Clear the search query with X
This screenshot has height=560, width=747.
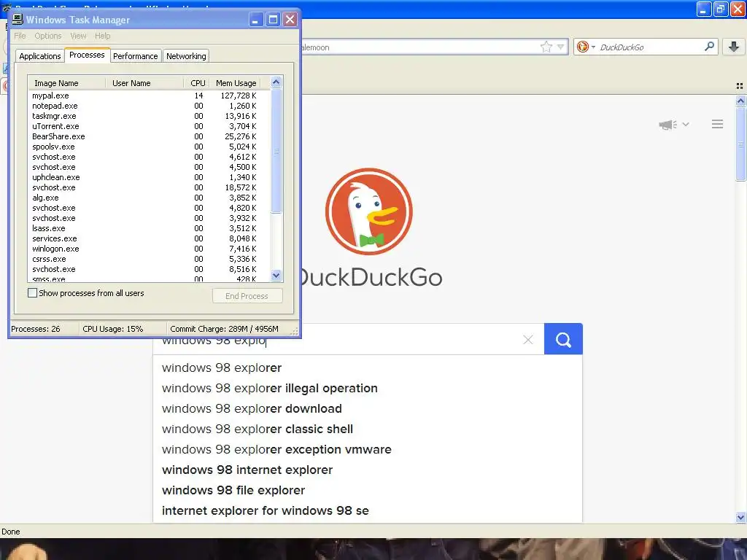(x=528, y=340)
